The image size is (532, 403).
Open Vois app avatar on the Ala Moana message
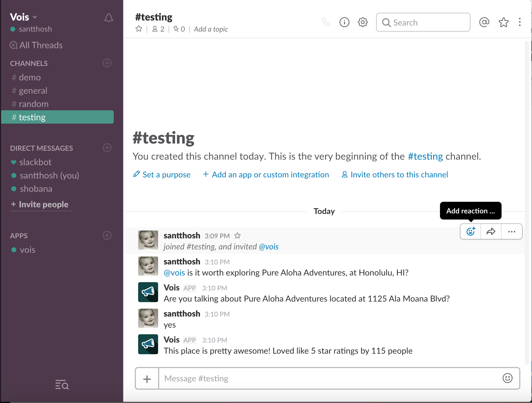(x=148, y=292)
